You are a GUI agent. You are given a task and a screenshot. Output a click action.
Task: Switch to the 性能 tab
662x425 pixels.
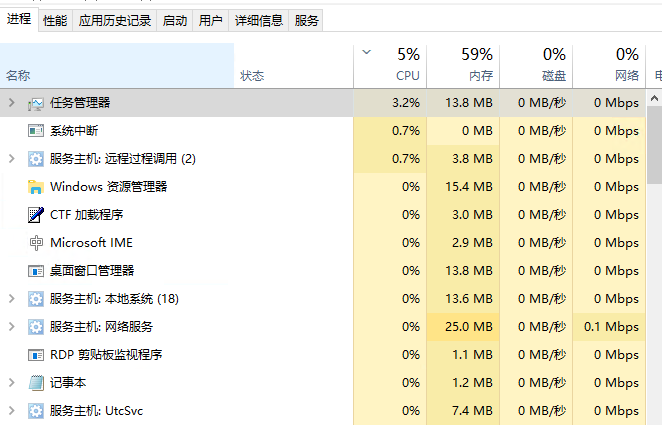[x=56, y=20]
